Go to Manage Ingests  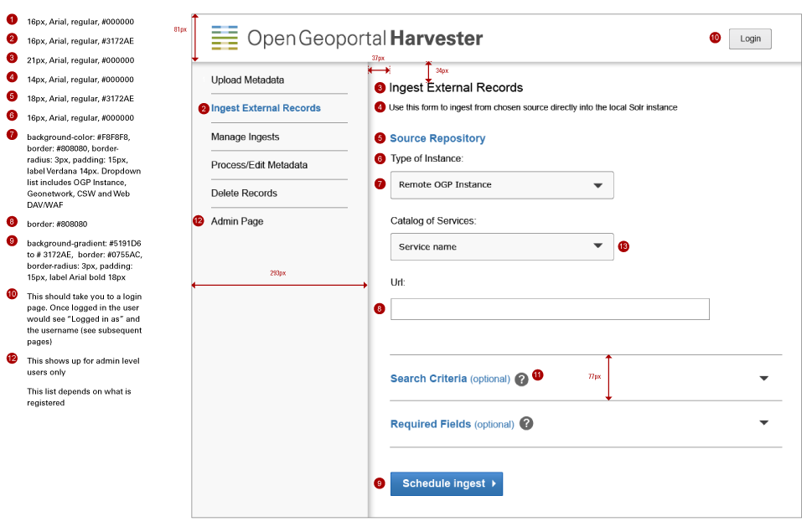tap(245, 137)
